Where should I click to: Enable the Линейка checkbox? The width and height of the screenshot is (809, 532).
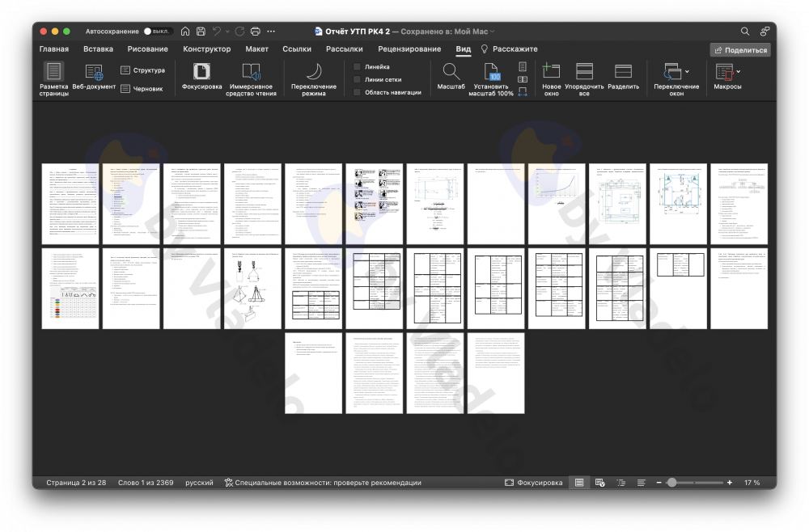point(357,67)
